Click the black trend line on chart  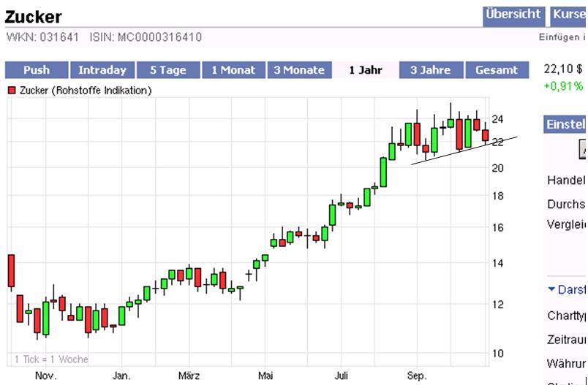[464, 150]
